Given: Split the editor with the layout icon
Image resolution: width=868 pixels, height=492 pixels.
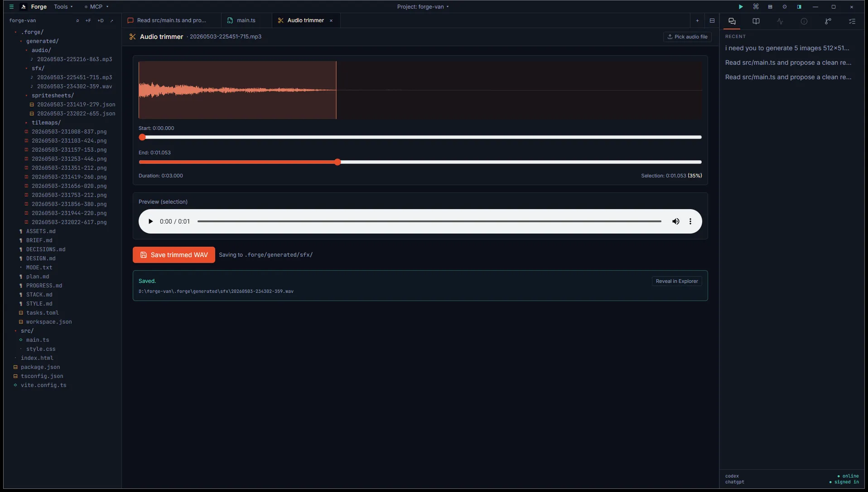Looking at the screenshot, I should 712,20.
